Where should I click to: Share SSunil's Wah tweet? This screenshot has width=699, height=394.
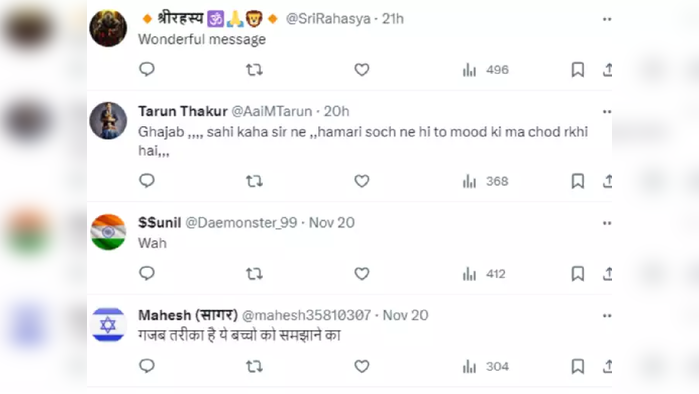point(607,274)
